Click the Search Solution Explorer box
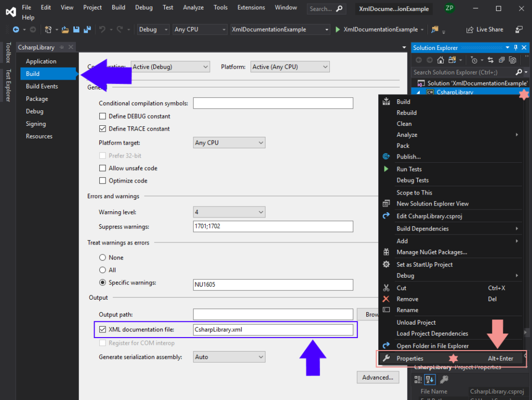The height and width of the screenshot is (400, 532). pos(462,72)
